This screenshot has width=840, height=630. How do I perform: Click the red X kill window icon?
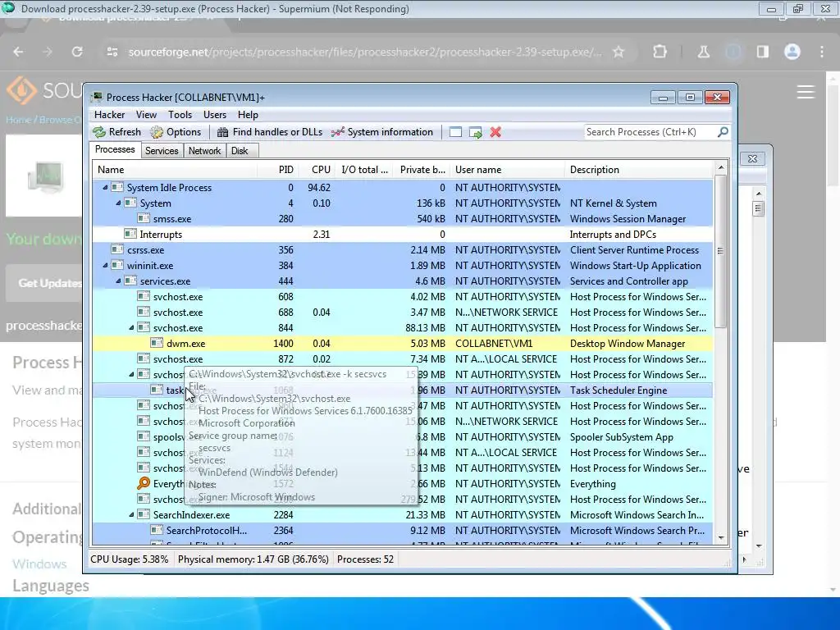point(495,132)
